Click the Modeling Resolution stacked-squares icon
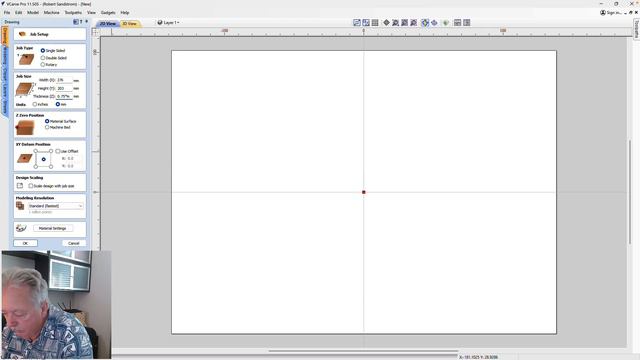Screen dimensions: 640x360 click(x=20, y=206)
